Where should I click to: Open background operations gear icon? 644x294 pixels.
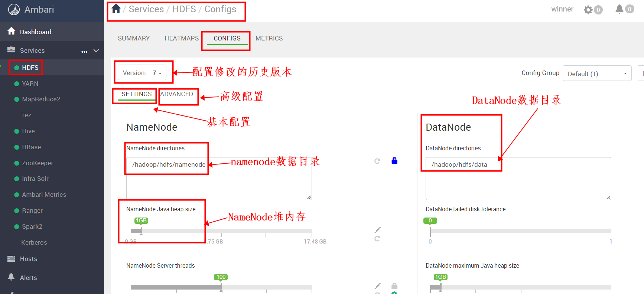tap(588, 10)
